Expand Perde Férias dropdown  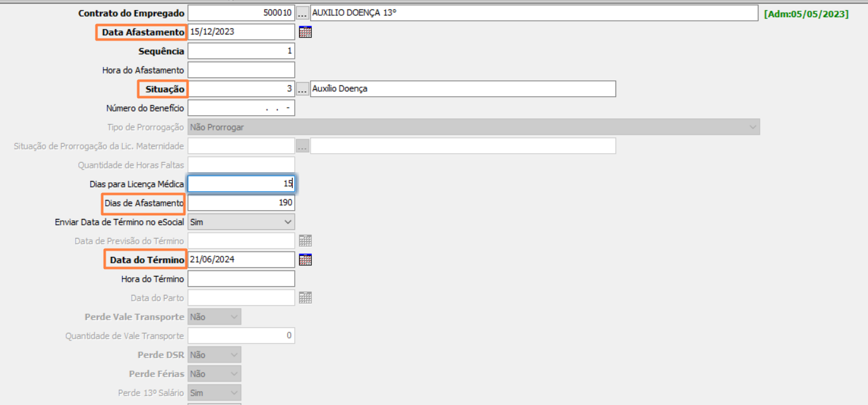point(234,374)
